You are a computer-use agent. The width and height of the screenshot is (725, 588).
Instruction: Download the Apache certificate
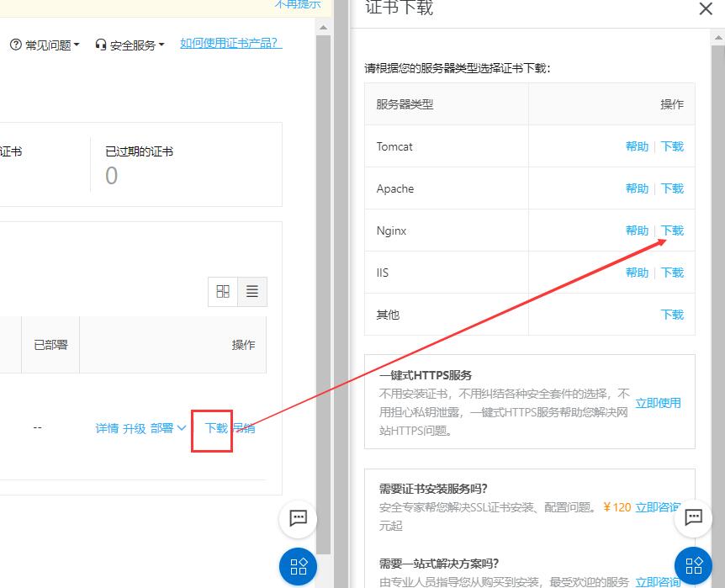(672, 188)
